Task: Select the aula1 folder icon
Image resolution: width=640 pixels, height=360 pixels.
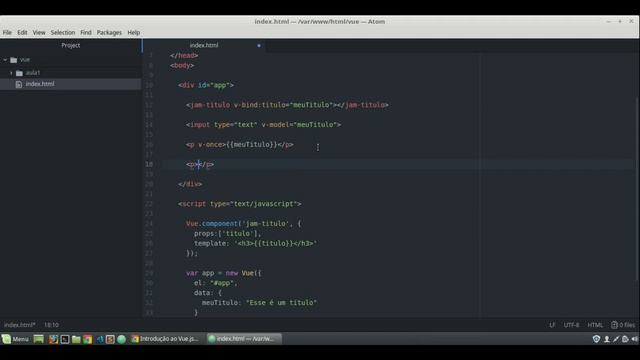Action: (x=19, y=73)
